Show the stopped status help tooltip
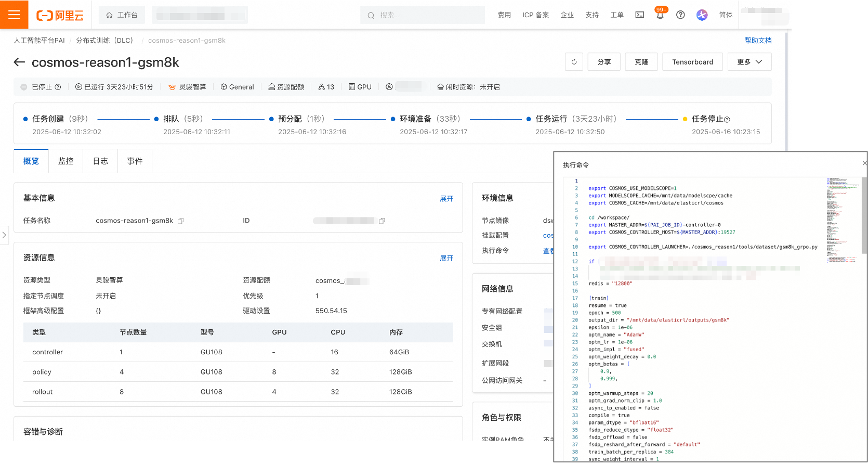 [58, 87]
